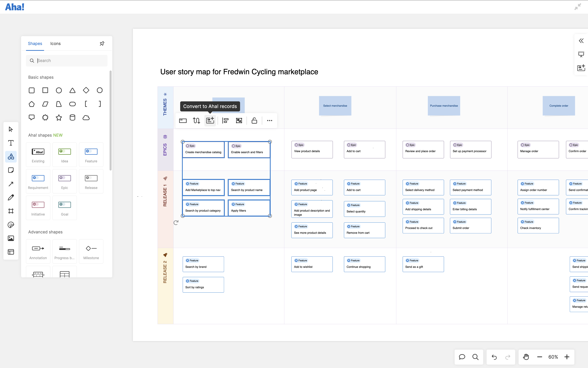588x368 pixels.
Task: Select the pointer arrow tool
Action: (x=11, y=129)
